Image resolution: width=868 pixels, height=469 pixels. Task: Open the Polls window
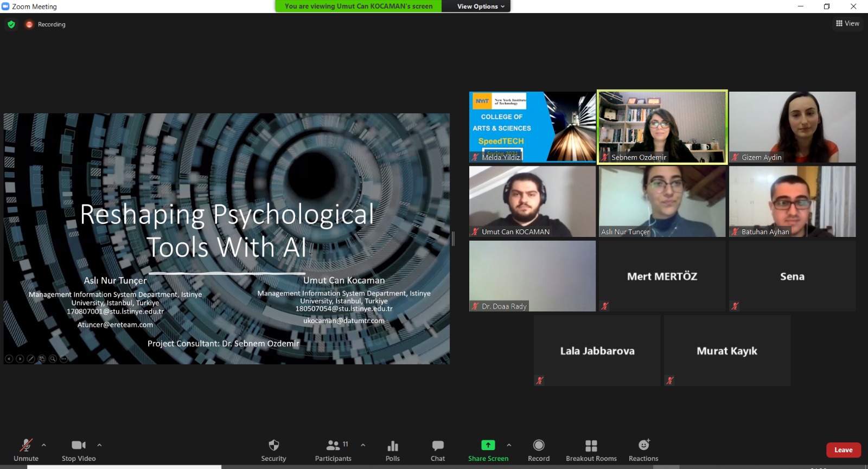392,450
